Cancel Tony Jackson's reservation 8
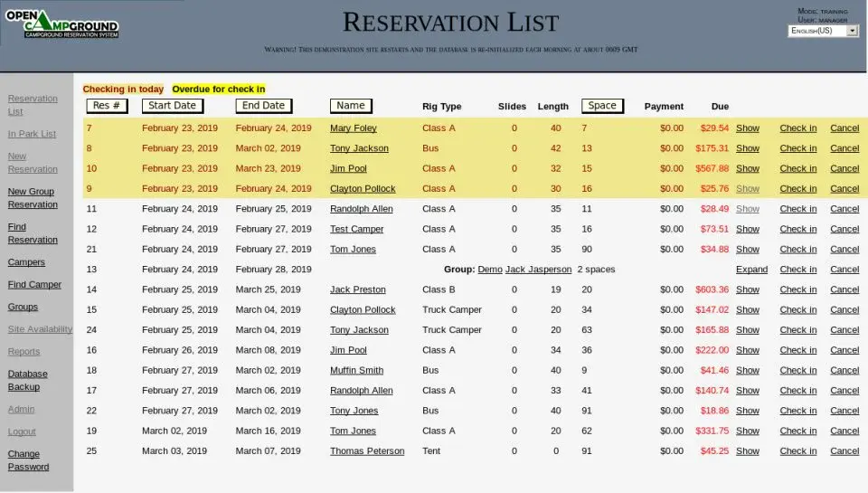This screenshot has height=493, width=868. pyautogui.click(x=844, y=148)
